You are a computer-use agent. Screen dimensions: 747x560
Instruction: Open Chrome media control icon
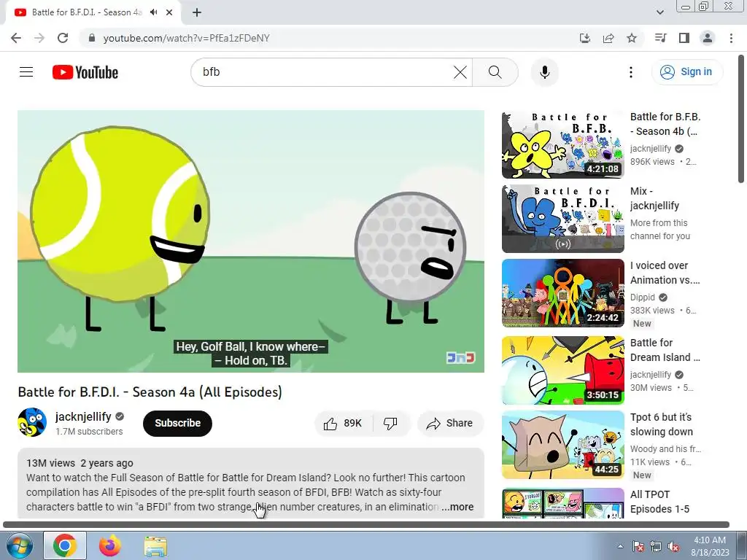(x=660, y=38)
